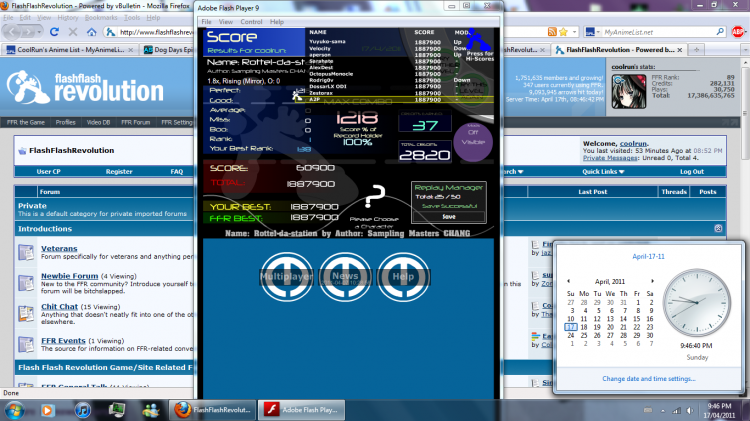The image size is (750, 421).
Task: Open Windows Media Player taskbar icon
Action: coord(47,410)
